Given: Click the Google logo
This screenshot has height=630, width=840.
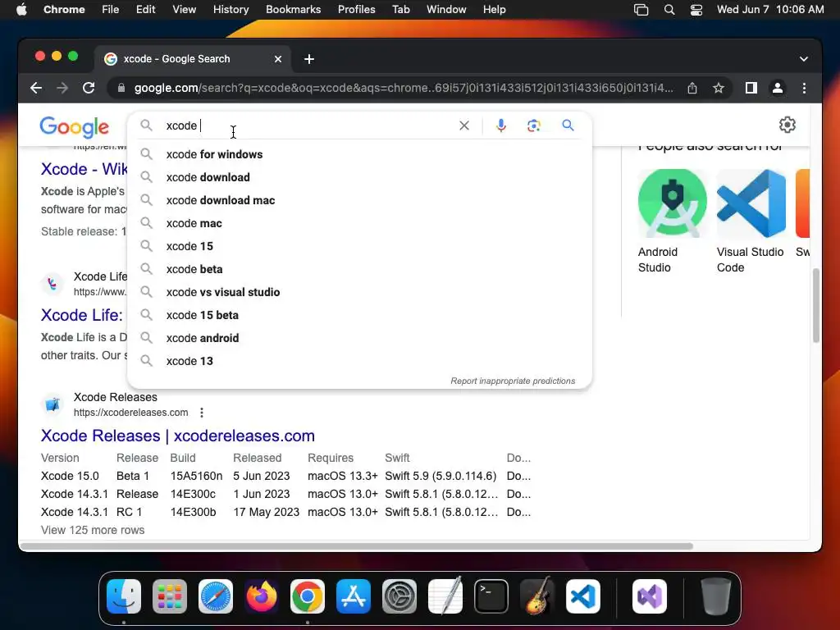Looking at the screenshot, I should (75, 127).
